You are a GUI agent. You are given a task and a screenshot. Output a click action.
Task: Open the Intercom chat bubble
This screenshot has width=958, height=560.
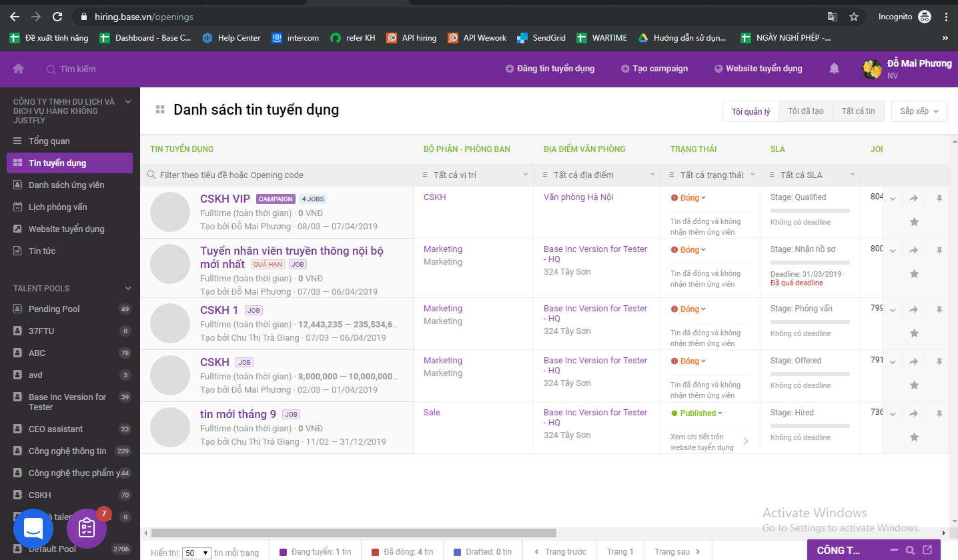[x=33, y=529]
